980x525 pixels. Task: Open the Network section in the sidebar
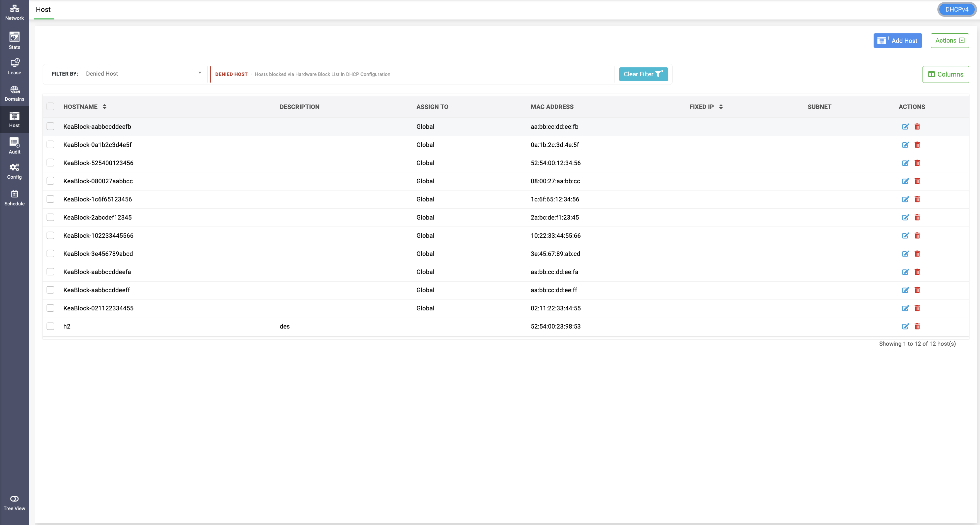click(x=15, y=13)
